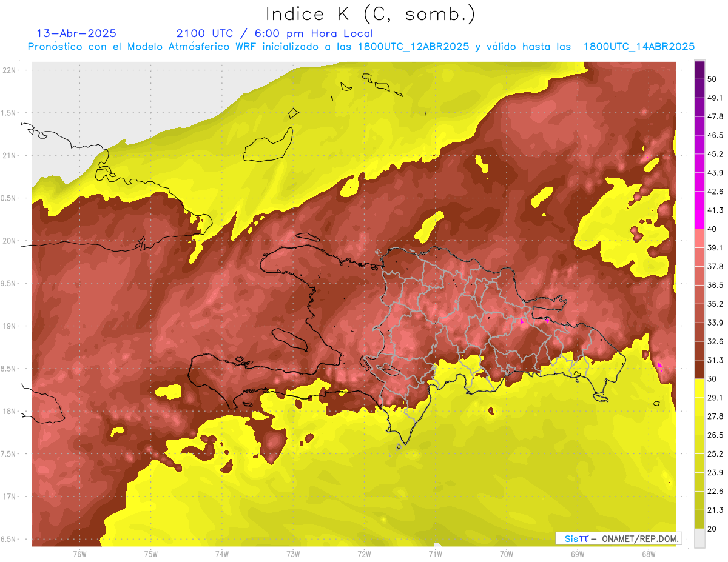Viewport: 728px width, 562px height.
Task: Click the legend value '27.8'
Action: [x=715, y=416]
